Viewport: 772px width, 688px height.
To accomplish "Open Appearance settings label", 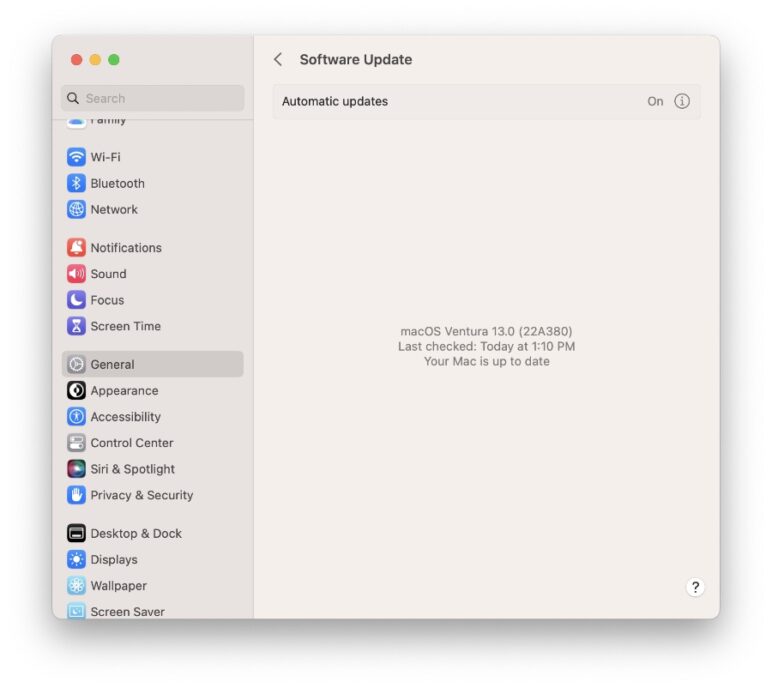I will point(125,391).
